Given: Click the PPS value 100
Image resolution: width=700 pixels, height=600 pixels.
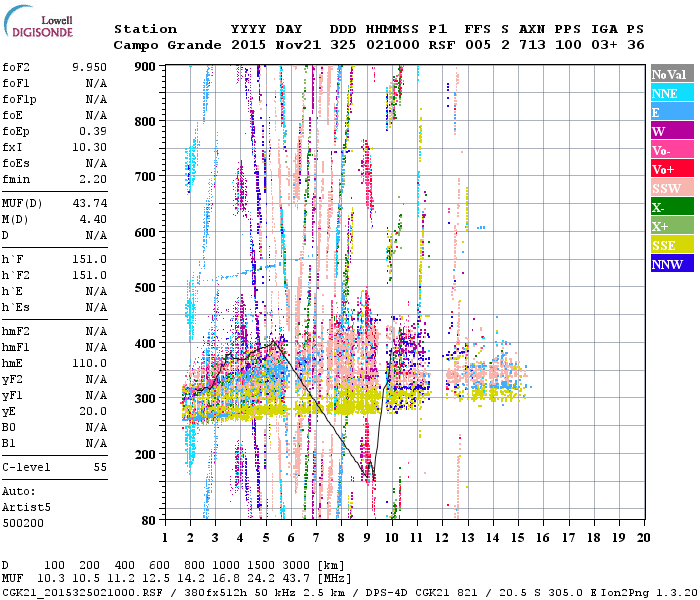Looking at the screenshot, I should click(x=568, y=45).
